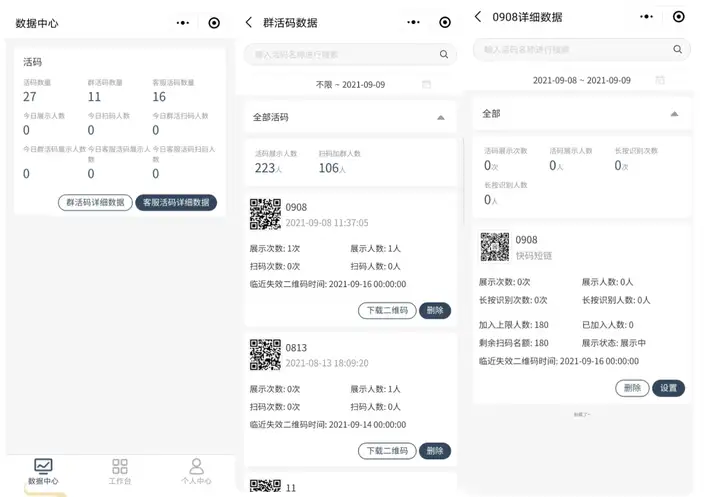720x497 pixels.
Task: Click the 0908 title in the group code list
Action: point(296,207)
